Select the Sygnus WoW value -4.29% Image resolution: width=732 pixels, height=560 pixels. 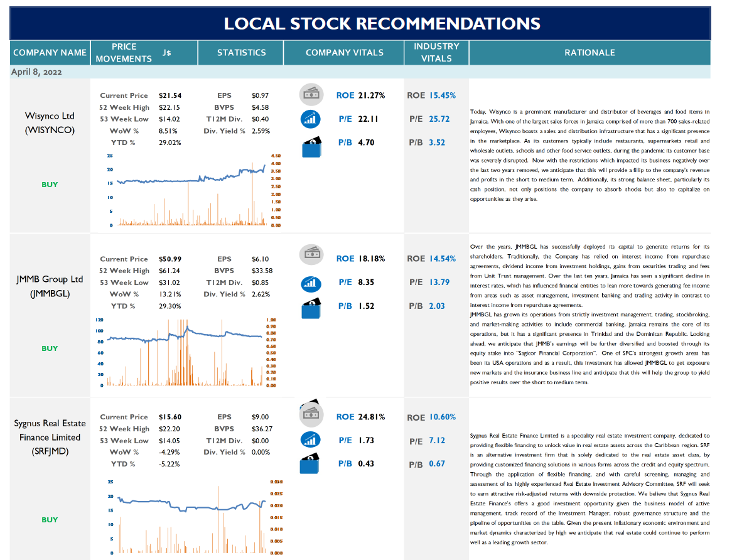click(x=169, y=452)
